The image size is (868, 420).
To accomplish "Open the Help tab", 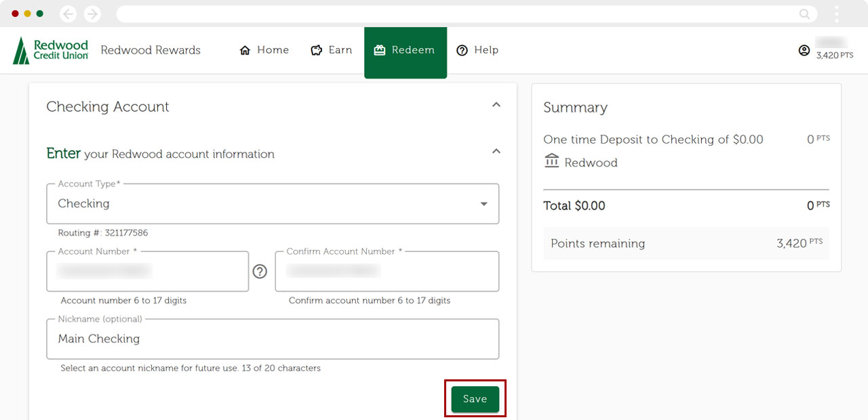I will tap(477, 50).
